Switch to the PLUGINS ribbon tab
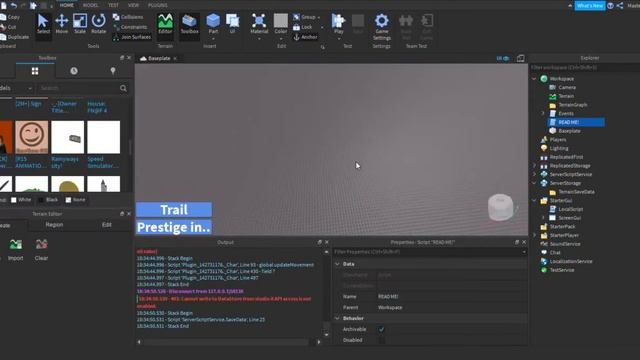 point(158,5)
